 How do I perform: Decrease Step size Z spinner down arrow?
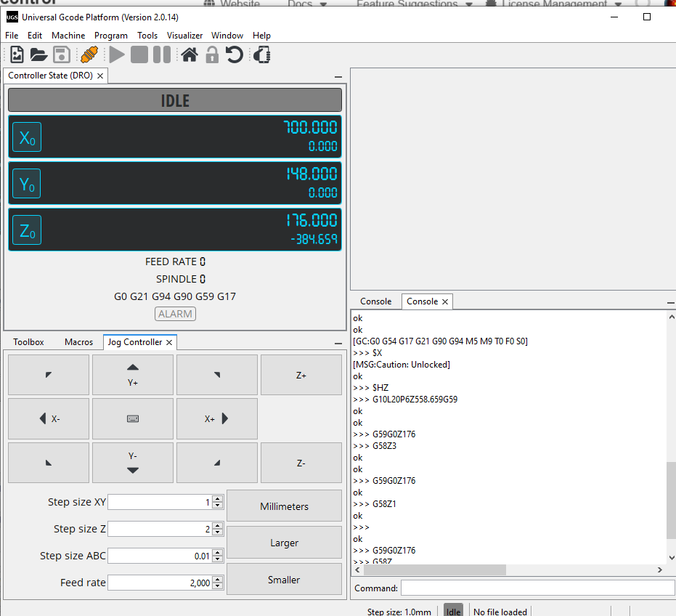218,532
